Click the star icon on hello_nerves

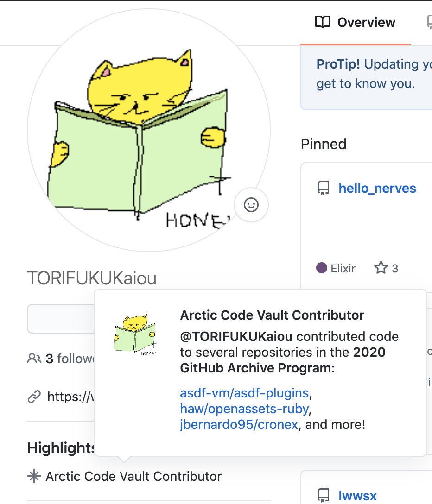pyautogui.click(x=381, y=268)
